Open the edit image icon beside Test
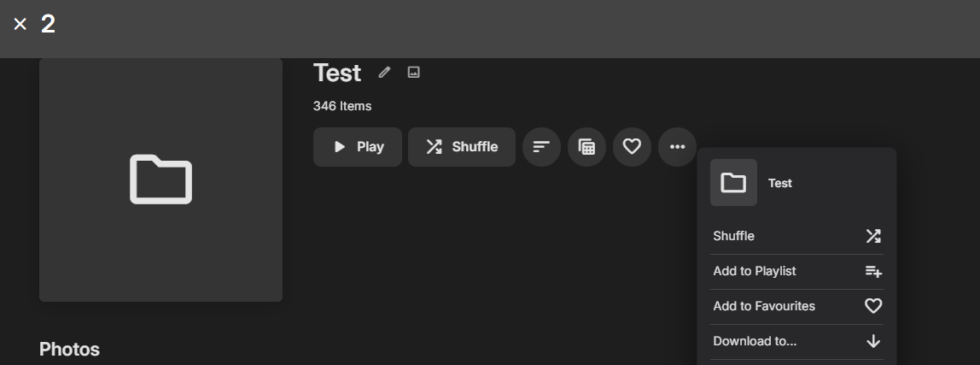Screen dimensions: 980x365 point(414,73)
